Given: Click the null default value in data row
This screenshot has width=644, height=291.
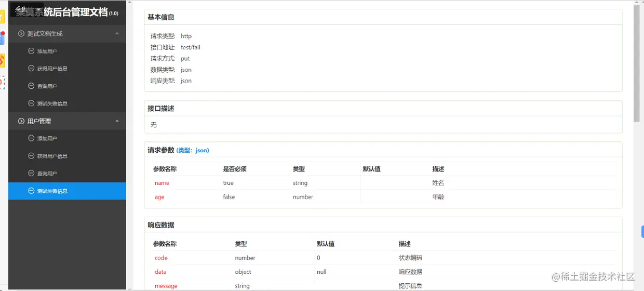Looking at the screenshot, I should point(321,272).
